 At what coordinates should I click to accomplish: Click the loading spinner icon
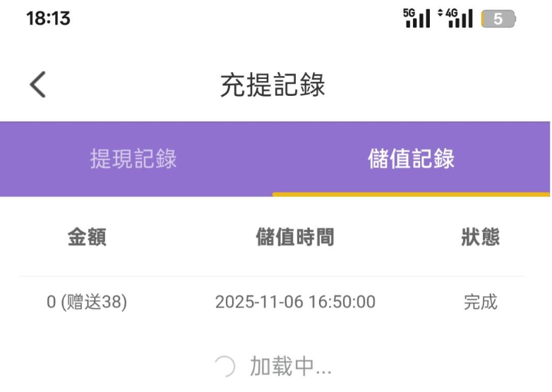[x=225, y=367]
